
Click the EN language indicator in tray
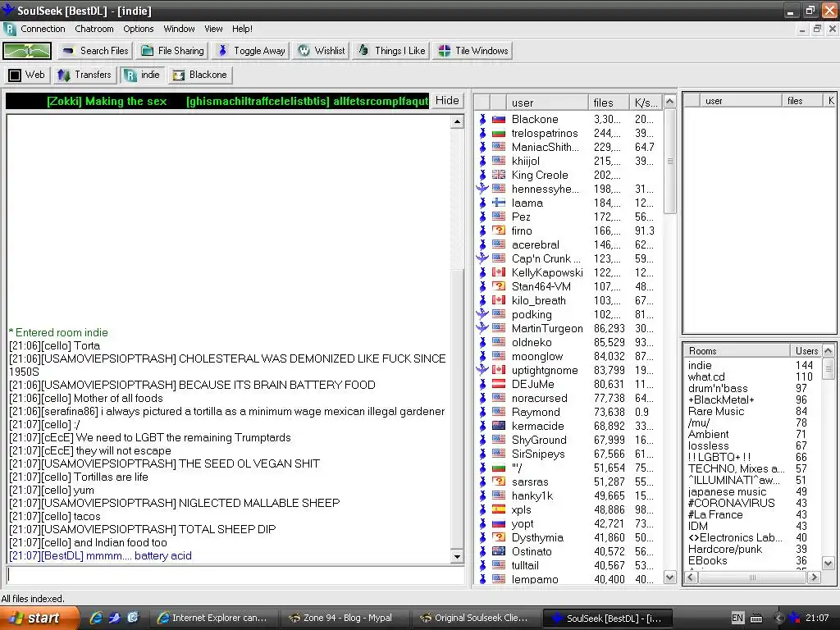coord(737,619)
